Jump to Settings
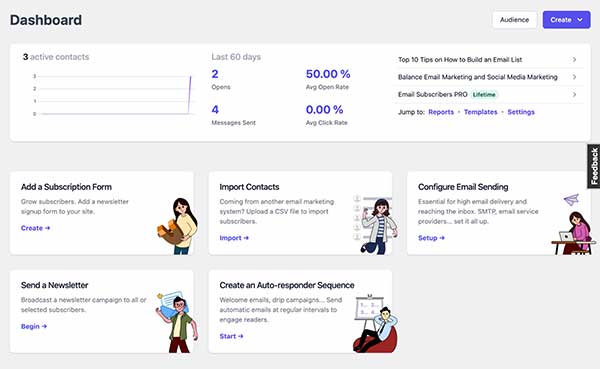This screenshot has height=369, width=600. pos(521,112)
